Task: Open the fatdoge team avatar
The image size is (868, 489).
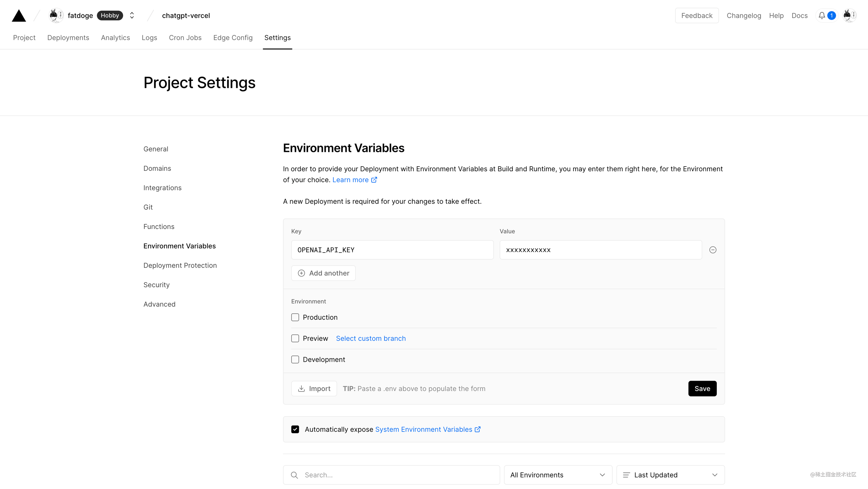Action: pos(56,16)
